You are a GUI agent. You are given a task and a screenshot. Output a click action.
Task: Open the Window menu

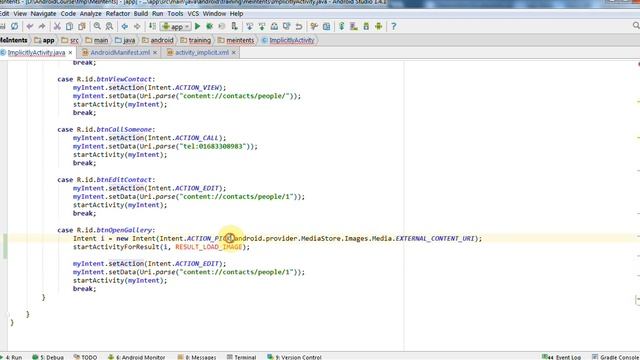(x=214, y=13)
